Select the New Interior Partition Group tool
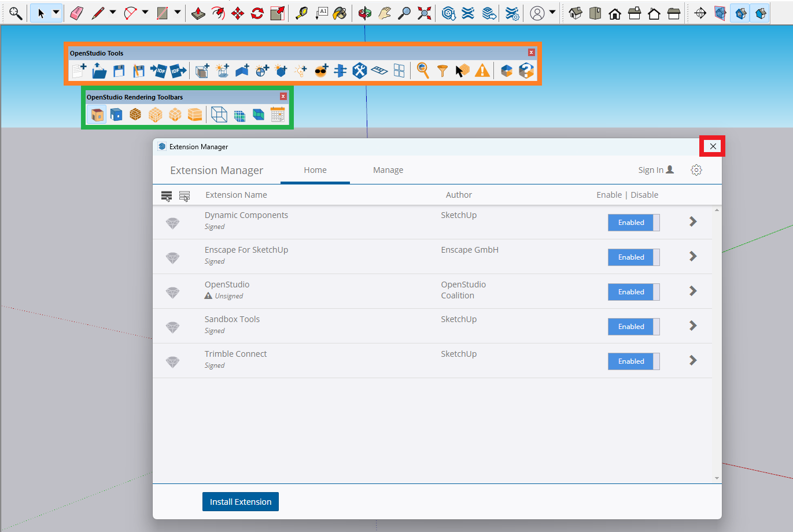Viewport: 793px width, 532px height. point(242,71)
